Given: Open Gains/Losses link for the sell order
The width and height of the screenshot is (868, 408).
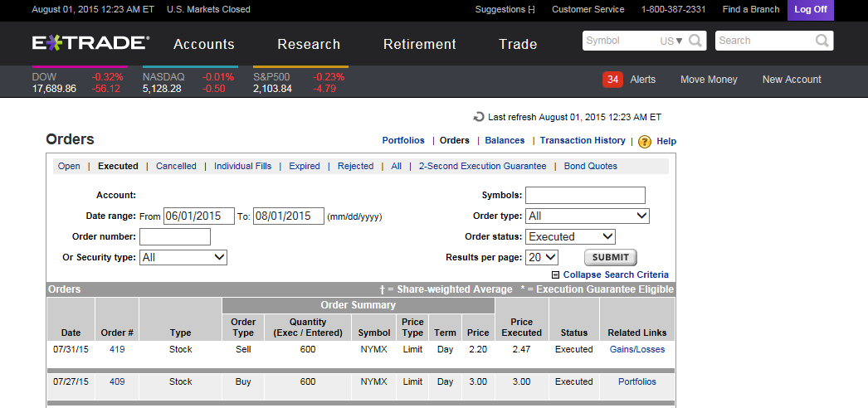Looking at the screenshot, I should point(636,349).
